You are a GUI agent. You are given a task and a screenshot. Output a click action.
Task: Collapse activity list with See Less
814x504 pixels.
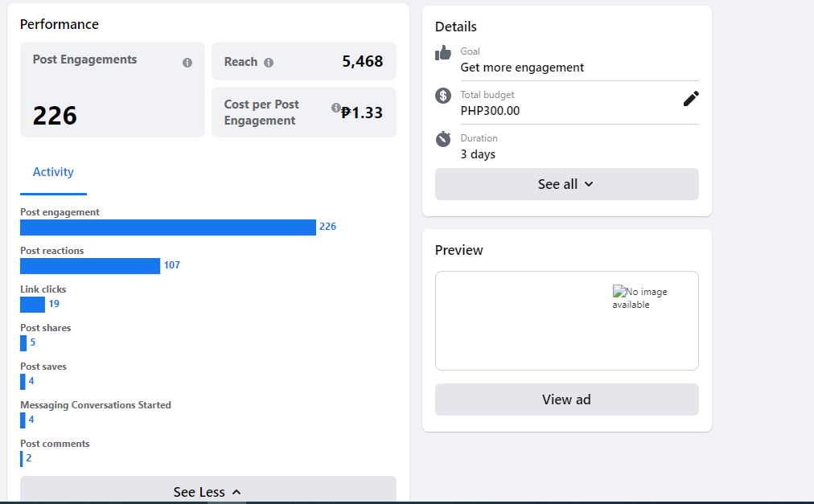208,491
